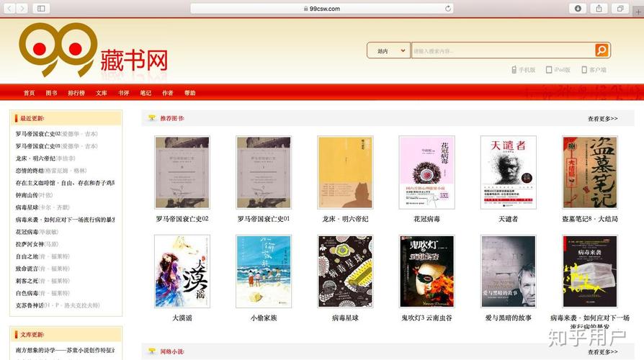This screenshot has height=360, width=644.
Task: Click the 爱与黑暗的故事 title text
Action: [x=508, y=318]
